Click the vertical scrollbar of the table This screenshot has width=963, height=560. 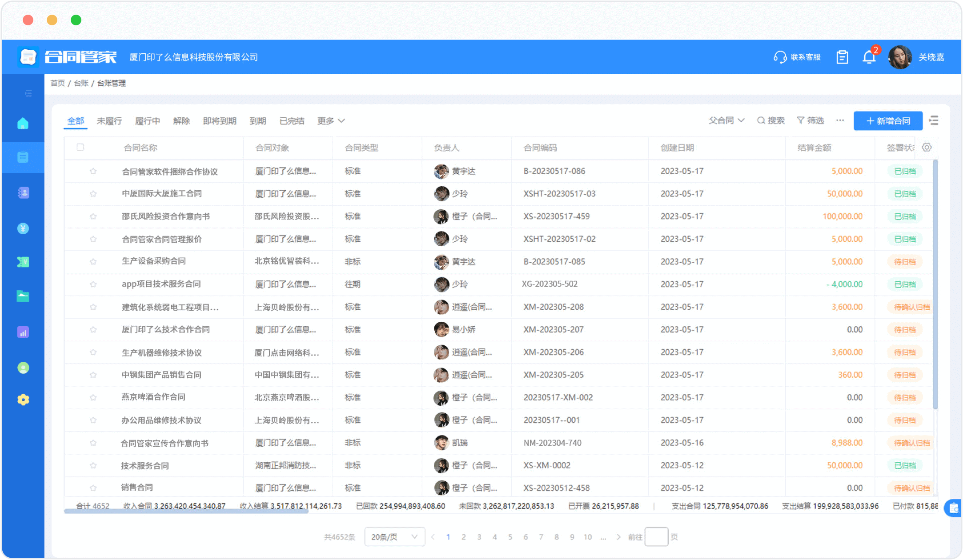pos(935,284)
